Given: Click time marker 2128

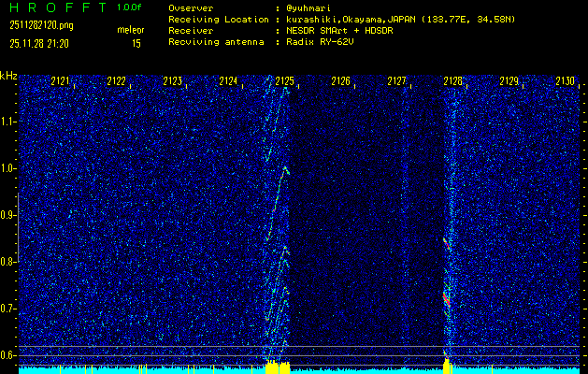Looking at the screenshot, I should 453,81.
